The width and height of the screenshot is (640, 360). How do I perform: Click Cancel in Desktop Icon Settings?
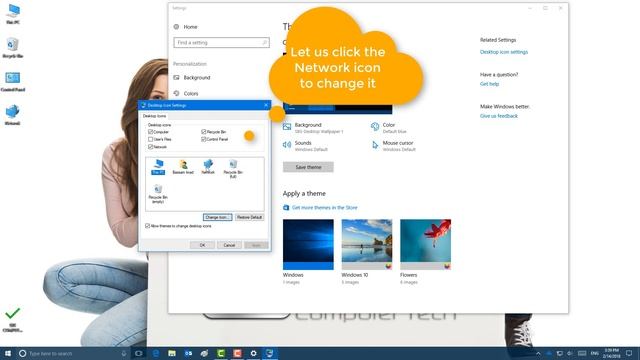point(229,245)
